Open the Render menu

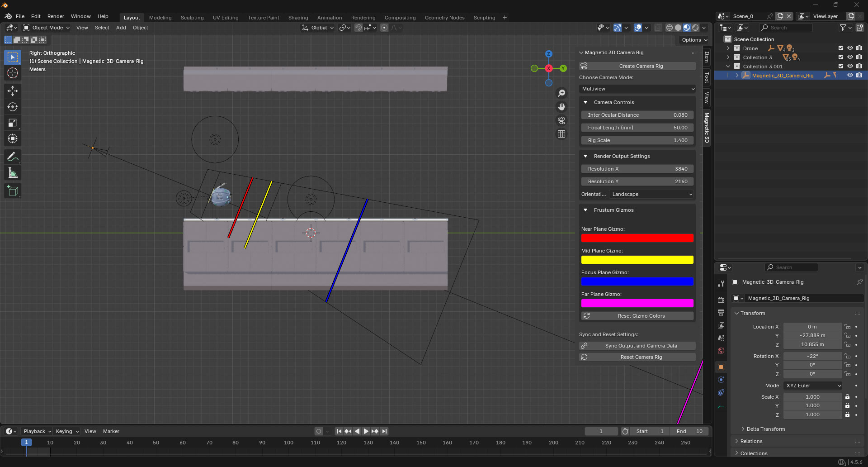pos(56,16)
